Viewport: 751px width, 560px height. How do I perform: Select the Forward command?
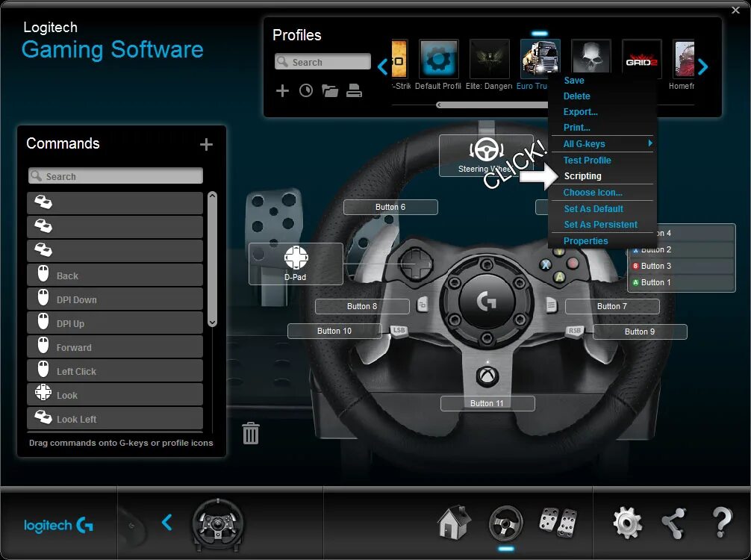(115, 347)
